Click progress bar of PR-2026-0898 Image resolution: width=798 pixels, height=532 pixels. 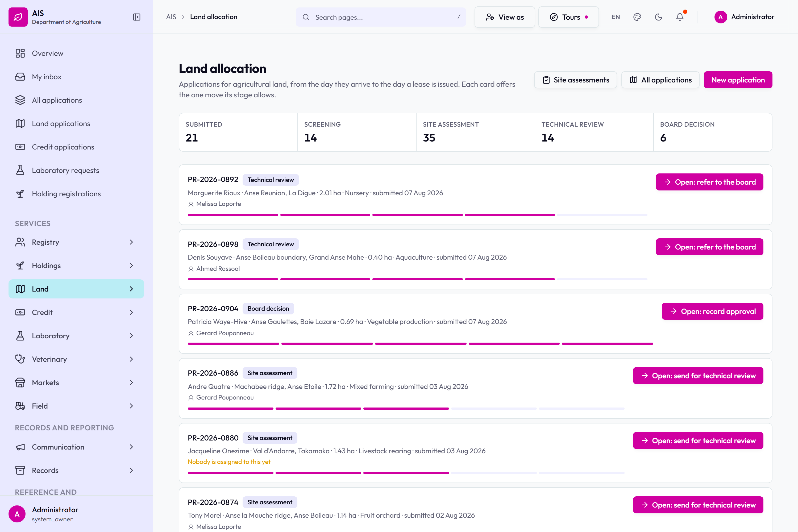pyautogui.click(x=417, y=279)
